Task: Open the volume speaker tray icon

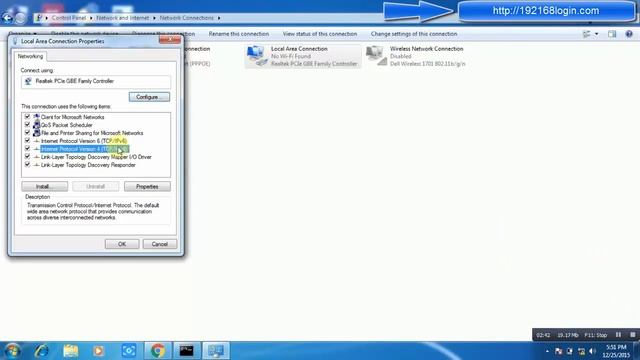Action: point(593,351)
